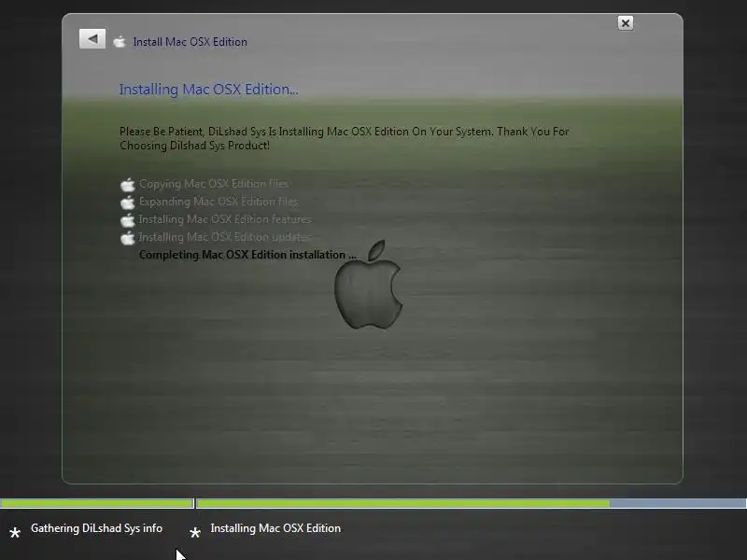Click 'Completing Mac OSX Edition installation ...' text
Viewport: 747px width, 560px height.
pyautogui.click(x=247, y=255)
